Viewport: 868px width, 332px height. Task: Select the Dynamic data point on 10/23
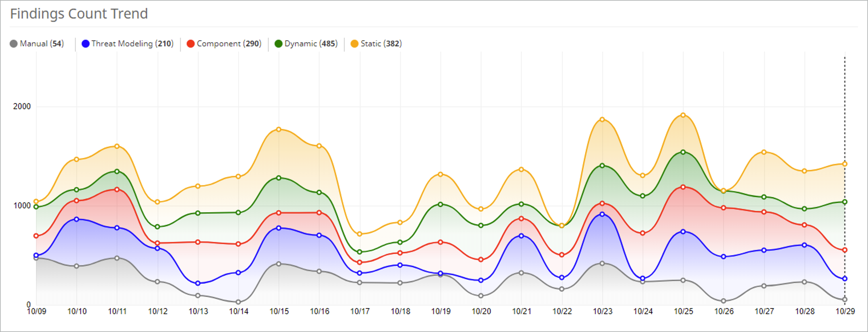tap(602, 166)
